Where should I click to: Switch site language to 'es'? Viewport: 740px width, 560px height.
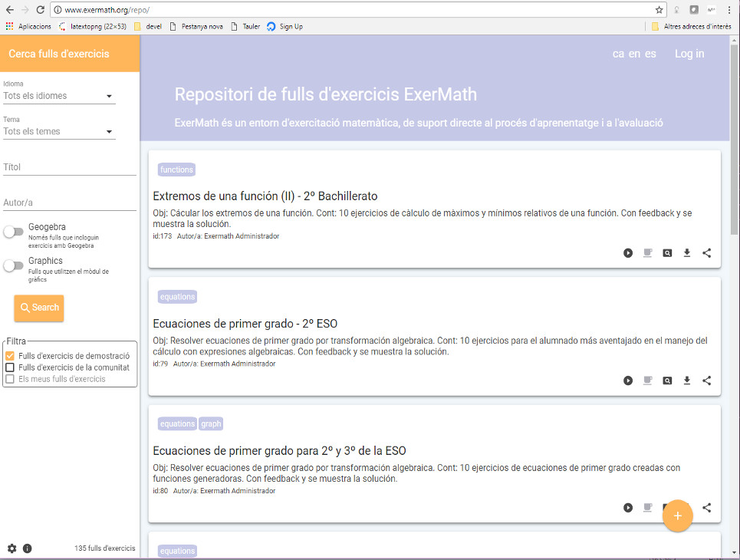pyautogui.click(x=650, y=54)
